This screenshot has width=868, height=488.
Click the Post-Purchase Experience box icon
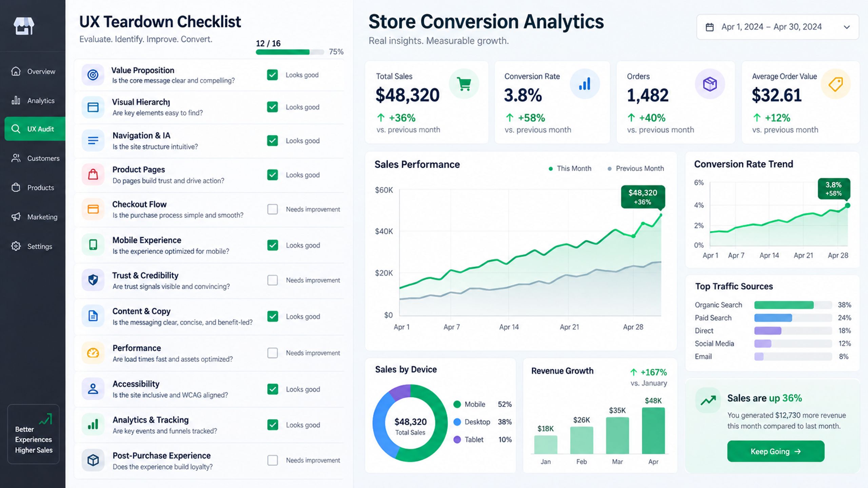click(x=93, y=460)
